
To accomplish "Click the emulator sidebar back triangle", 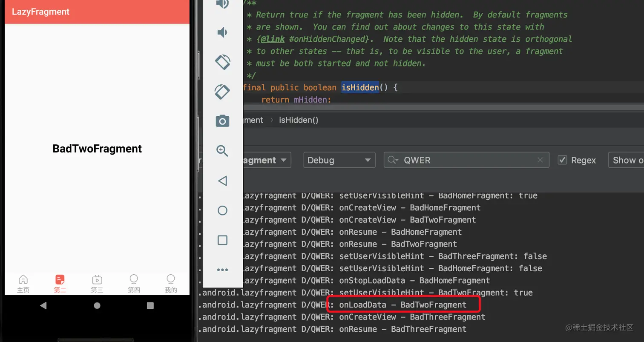I will [222, 181].
